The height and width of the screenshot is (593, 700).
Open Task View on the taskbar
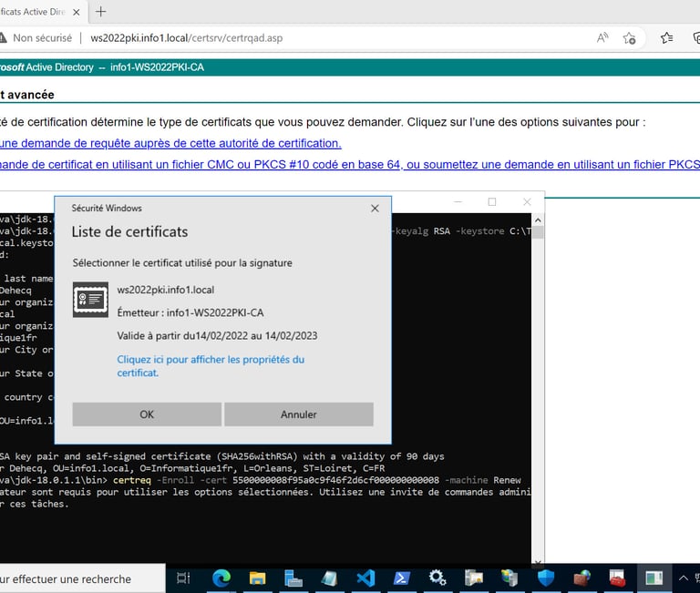(x=183, y=578)
